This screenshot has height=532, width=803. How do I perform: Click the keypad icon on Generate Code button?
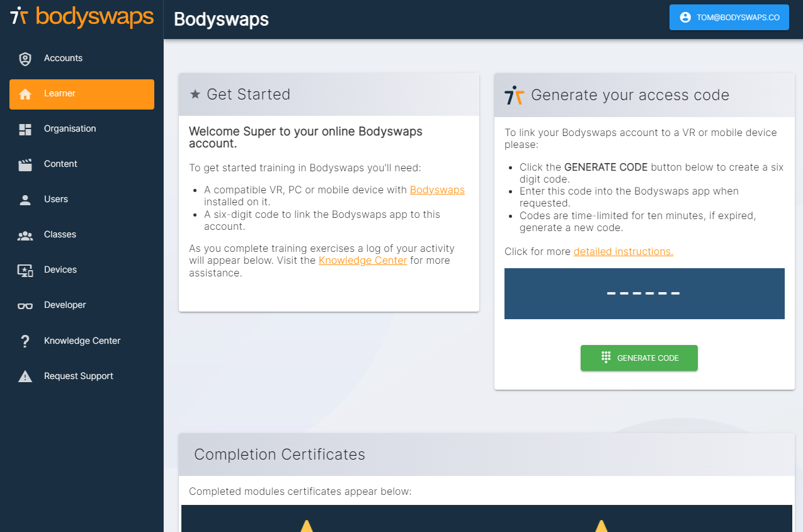[x=606, y=358]
